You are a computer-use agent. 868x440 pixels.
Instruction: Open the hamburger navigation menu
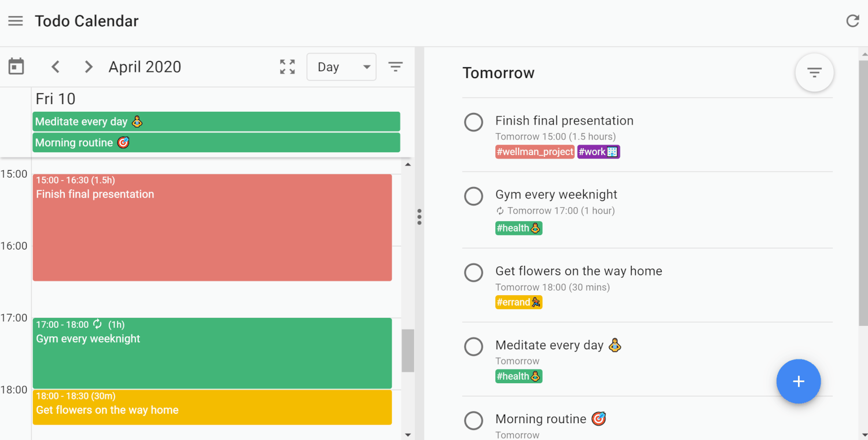click(16, 21)
